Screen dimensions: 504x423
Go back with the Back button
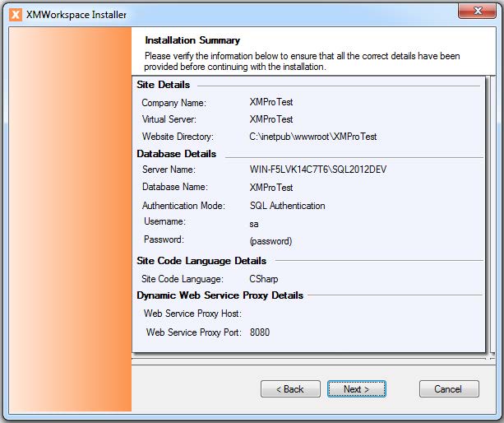(x=290, y=388)
